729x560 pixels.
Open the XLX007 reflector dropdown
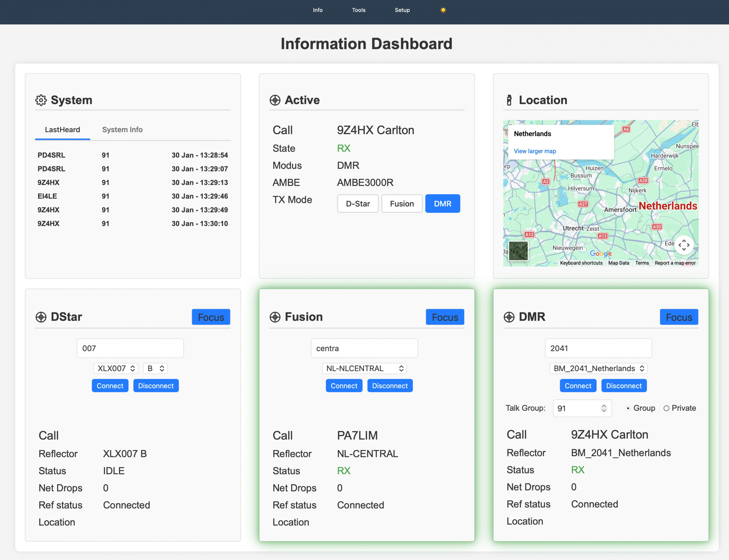116,368
